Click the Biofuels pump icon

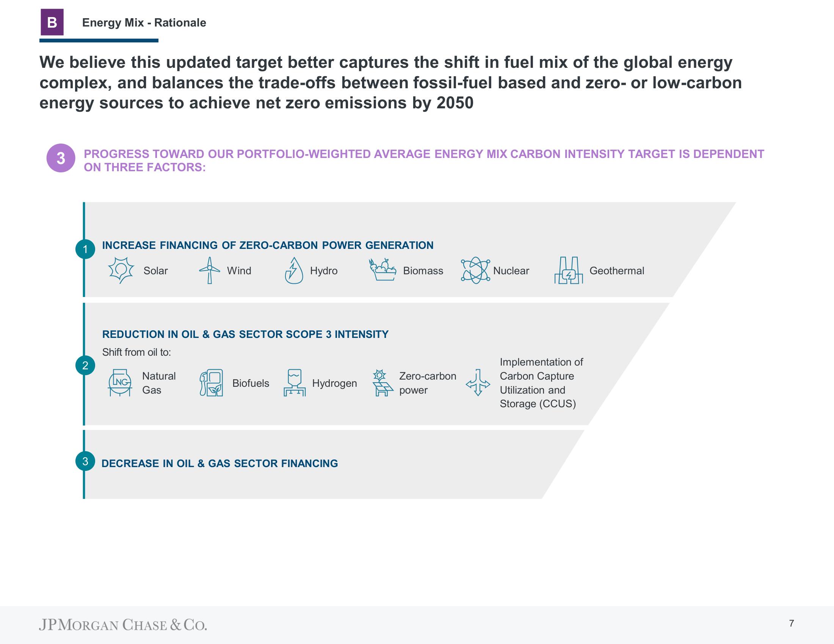click(x=211, y=383)
